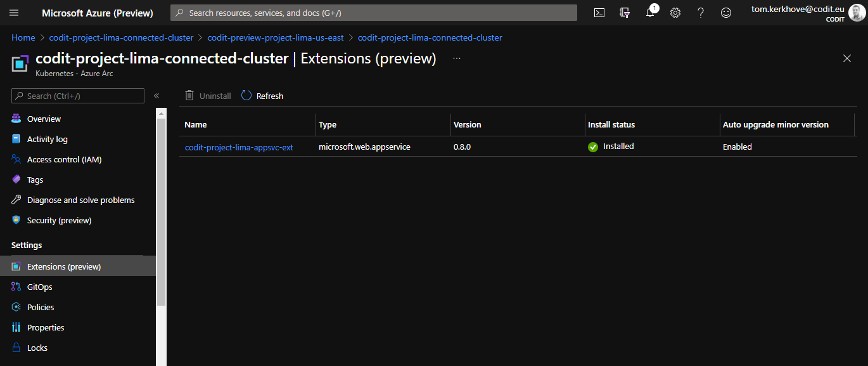Open the Directory and subscription filter icon

[x=625, y=13]
